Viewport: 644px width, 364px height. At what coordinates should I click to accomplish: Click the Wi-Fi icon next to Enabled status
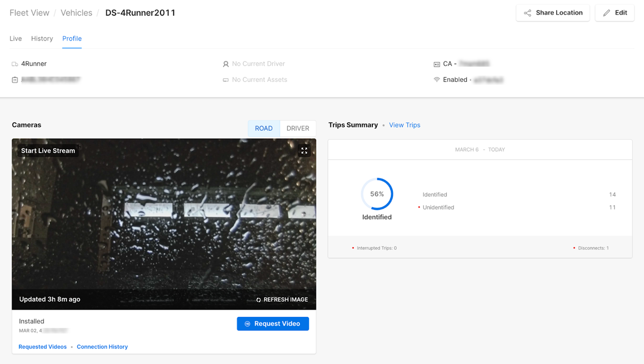pyautogui.click(x=437, y=80)
